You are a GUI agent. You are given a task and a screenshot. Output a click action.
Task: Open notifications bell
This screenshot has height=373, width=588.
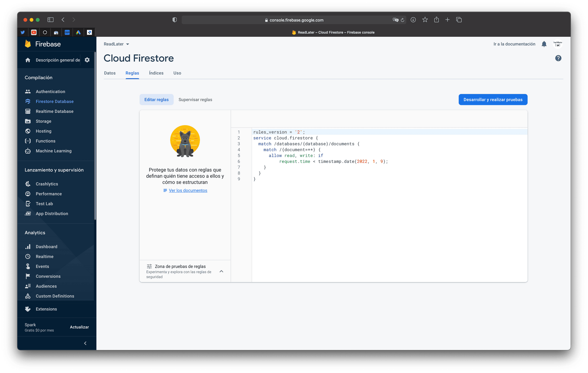tap(544, 44)
